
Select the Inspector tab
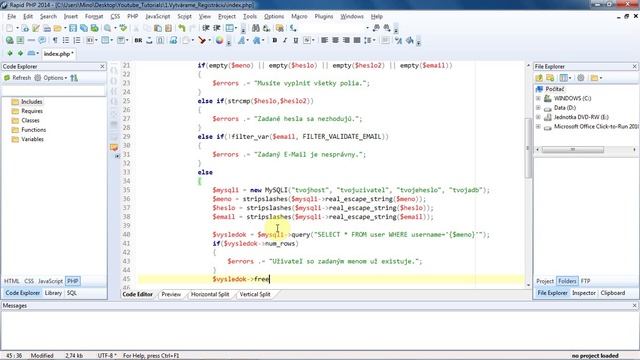tap(584, 293)
